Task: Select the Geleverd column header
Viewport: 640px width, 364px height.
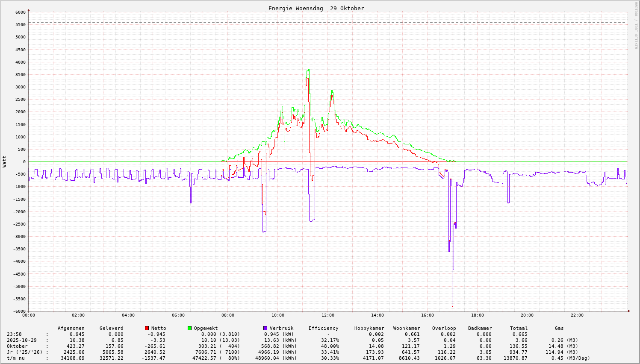Action: click(x=111, y=328)
